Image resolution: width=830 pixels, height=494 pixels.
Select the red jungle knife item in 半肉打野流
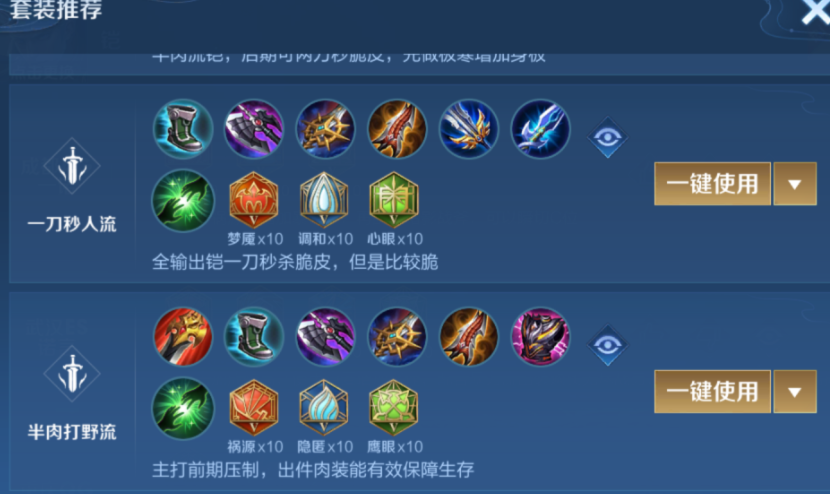tap(183, 337)
